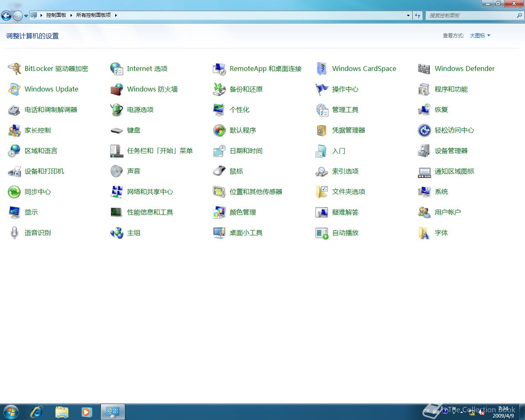Open 区域和语言 globe icon
This screenshot has width=525, height=420.
tap(14, 151)
